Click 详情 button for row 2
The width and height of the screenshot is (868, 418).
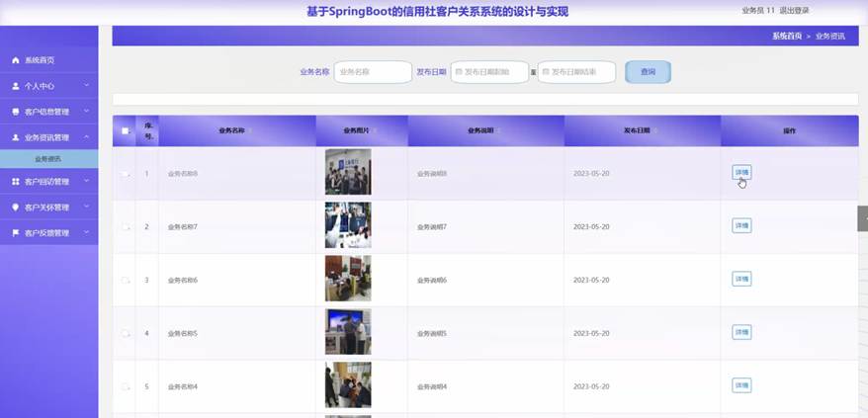tap(741, 226)
